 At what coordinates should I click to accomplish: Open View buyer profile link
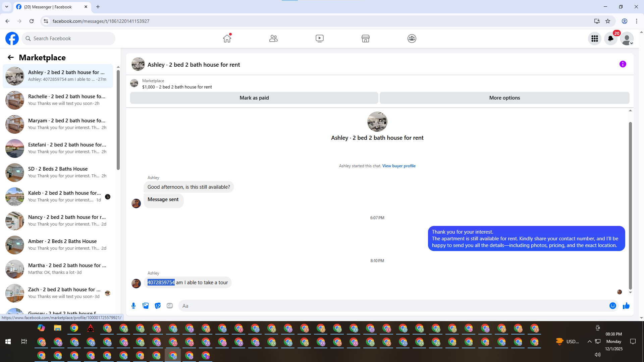tap(399, 166)
